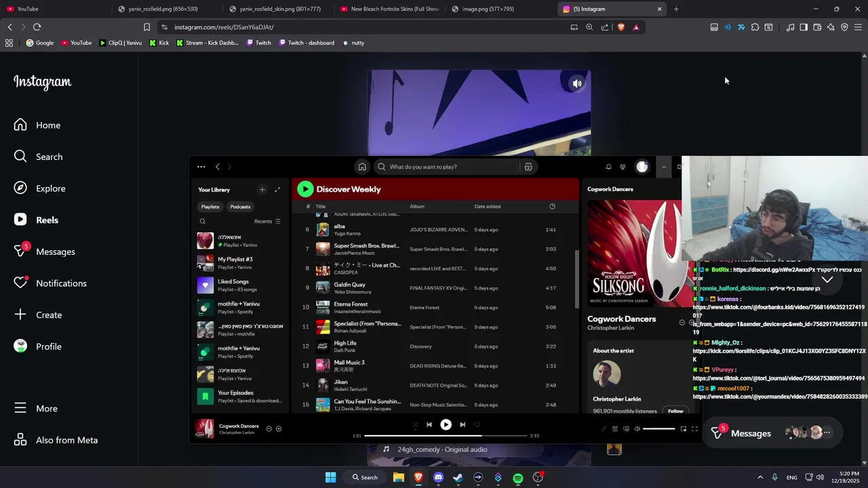This screenshot has width=868, height=488.
Task: Go back in Spotify navigation
Action: pos(218,167)
